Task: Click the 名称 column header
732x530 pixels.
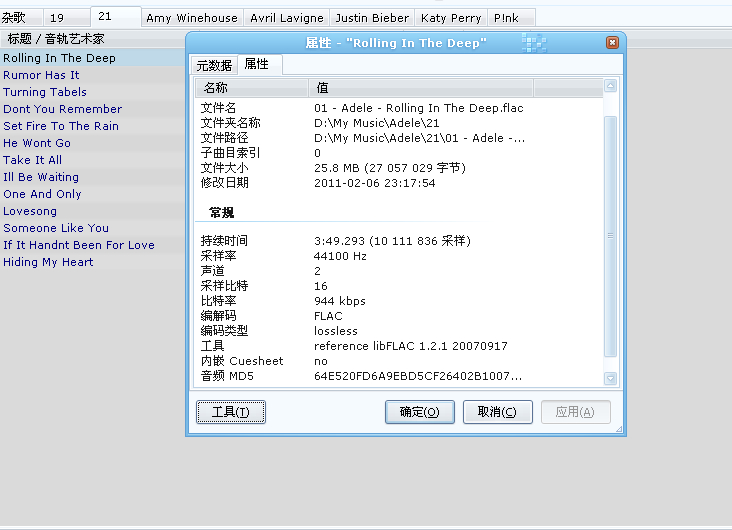Action: pyautogui.click(x=252, y=88)
